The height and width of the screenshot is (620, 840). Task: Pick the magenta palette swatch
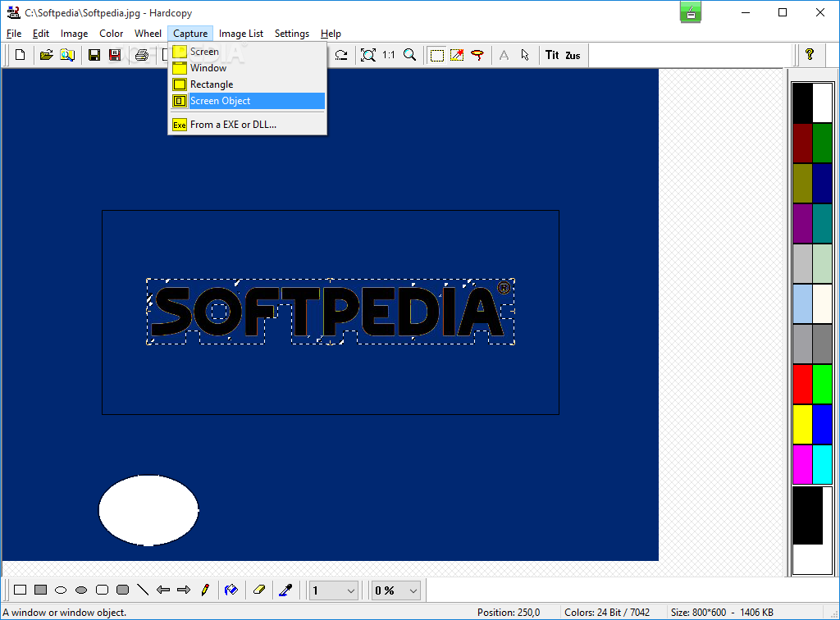pyautogui.click(x=802, y=465)
